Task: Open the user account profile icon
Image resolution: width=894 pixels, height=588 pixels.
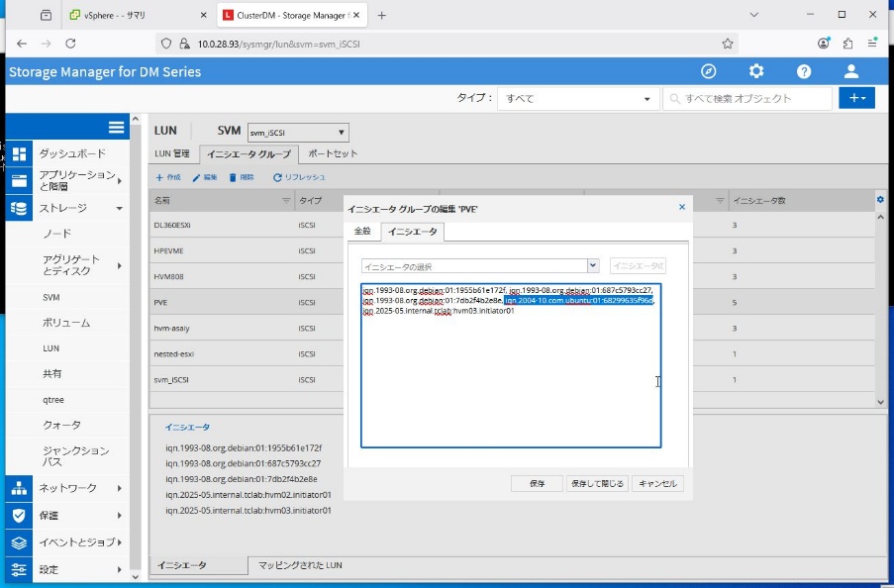Action: pos(851,71)
